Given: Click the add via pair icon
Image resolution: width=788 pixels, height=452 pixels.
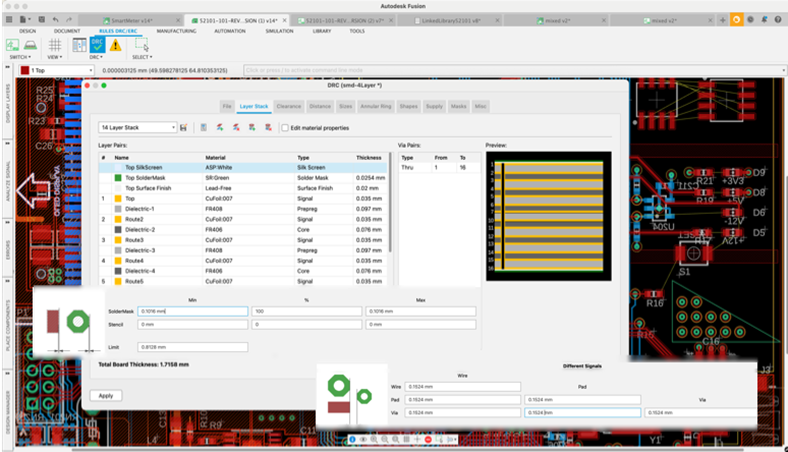Looking at the screenshot, I should click(x=252, y=128).
